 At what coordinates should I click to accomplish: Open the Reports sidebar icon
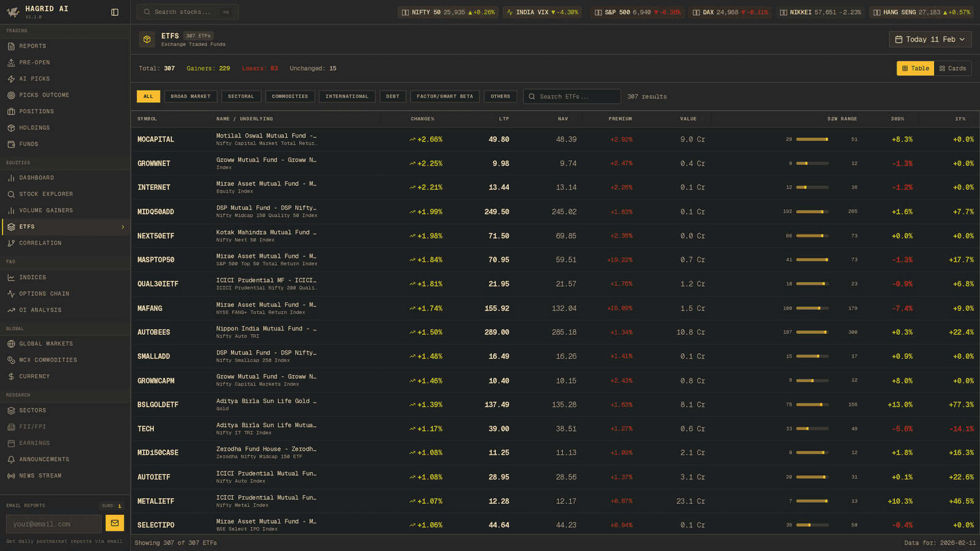(x=11, y=46)
